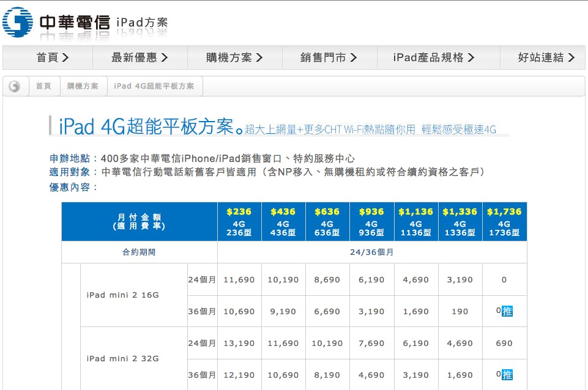Click the 月付金額 (適用費率) header cell
Image resolution: width=588 pixels, height=390 pixels.
tap(140, 221)
